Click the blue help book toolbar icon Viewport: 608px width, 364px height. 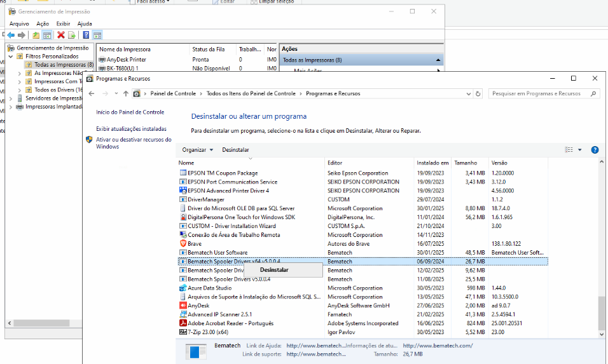pos(86,35)
